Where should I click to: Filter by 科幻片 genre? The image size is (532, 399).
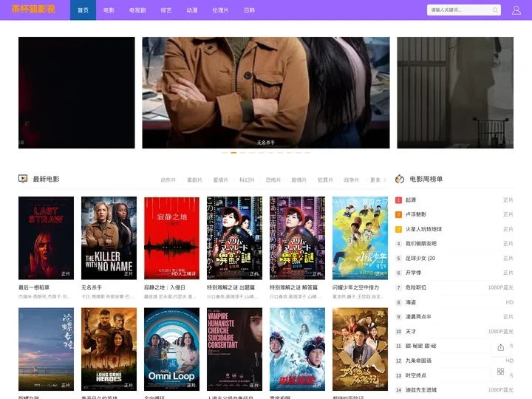coord(247,180)
